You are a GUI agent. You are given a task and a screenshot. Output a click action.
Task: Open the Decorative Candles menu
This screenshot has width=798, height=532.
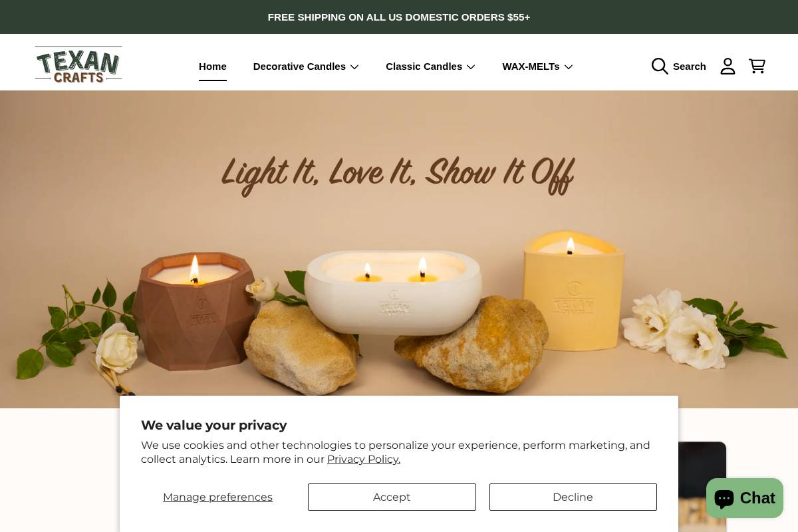(299, 66)
